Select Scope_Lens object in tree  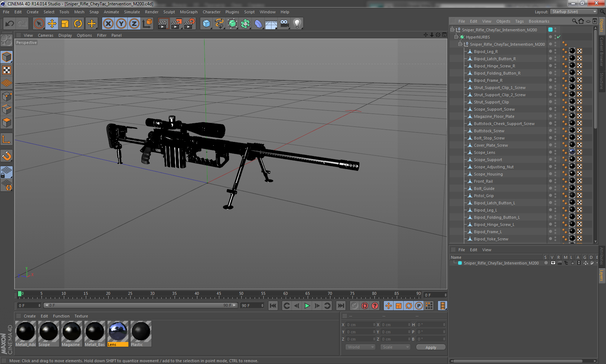tap(484, 152)
